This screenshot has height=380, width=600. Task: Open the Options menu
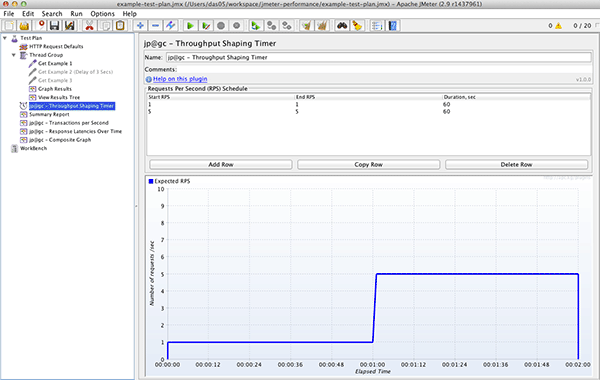[x=102, y=13]
